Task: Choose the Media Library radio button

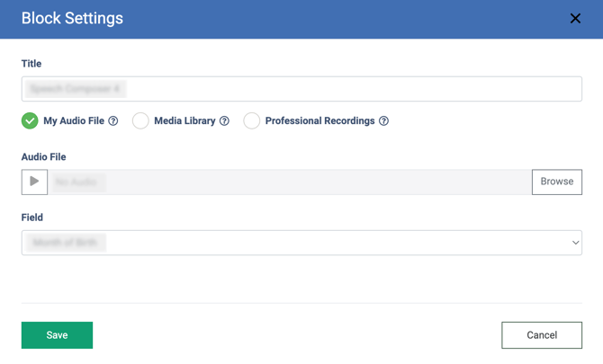Action: coord(140,120)
